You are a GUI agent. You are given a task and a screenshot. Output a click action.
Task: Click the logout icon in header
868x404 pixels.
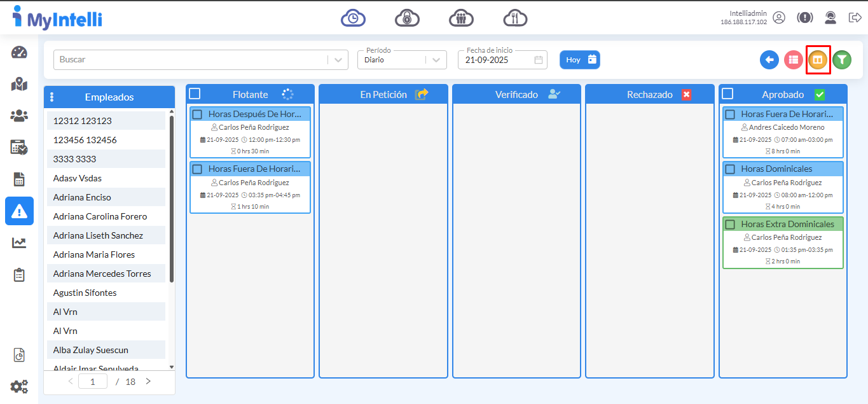pyautogui.click(x=855, y=18)
